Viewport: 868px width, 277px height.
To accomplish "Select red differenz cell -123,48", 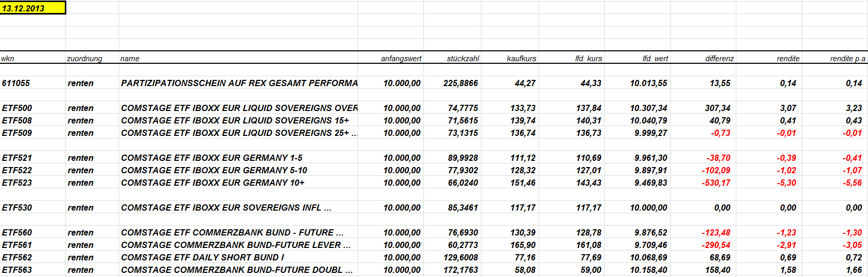I will 703,232.
